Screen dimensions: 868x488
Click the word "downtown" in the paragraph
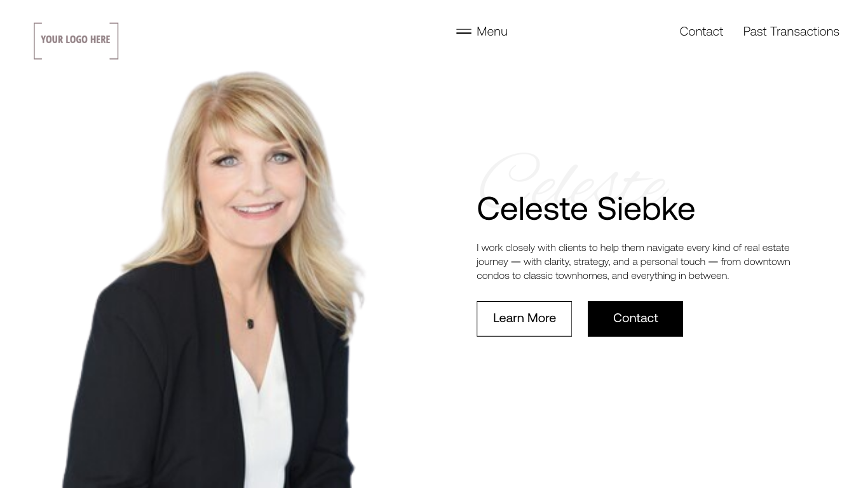[x=767, y=261]
